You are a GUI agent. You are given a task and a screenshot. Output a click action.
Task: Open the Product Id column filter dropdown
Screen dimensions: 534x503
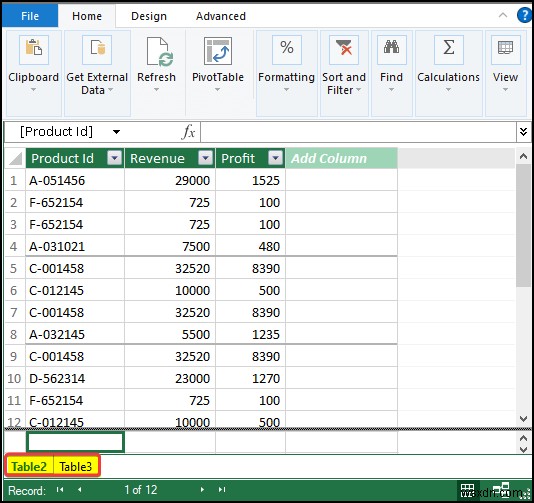[x=114, y=158]
